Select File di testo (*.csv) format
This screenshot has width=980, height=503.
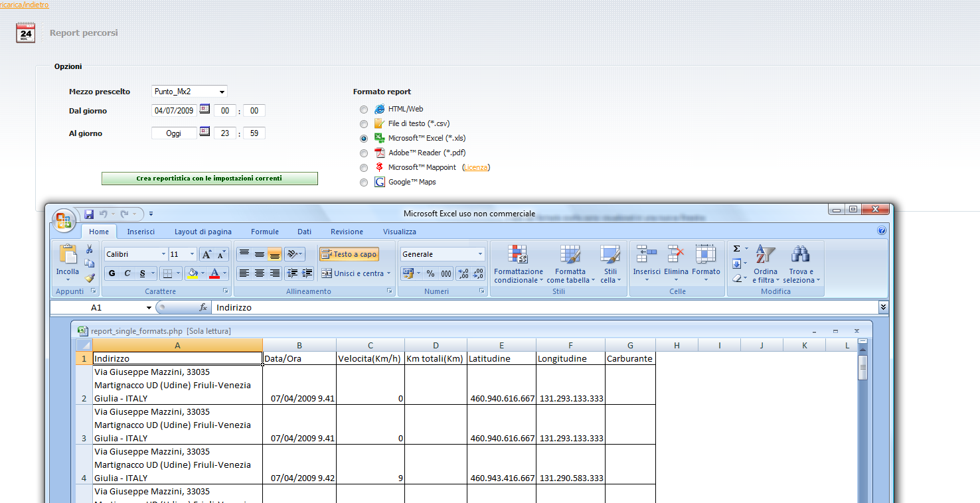364,124
